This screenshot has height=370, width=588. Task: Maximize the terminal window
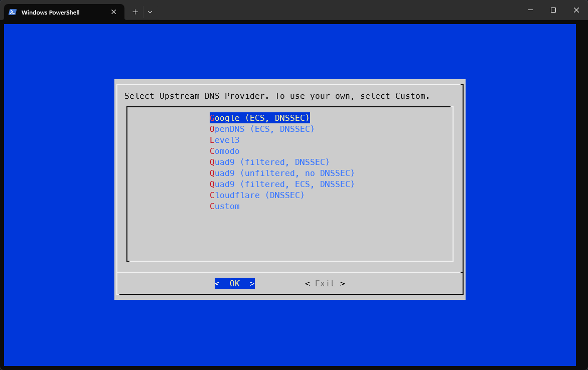coord(553,10)
